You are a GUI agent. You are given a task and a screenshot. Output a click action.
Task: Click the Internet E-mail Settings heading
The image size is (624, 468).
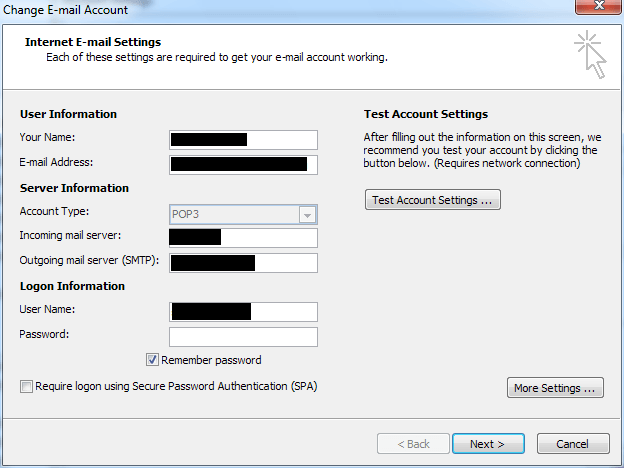[x=91, y=43]
